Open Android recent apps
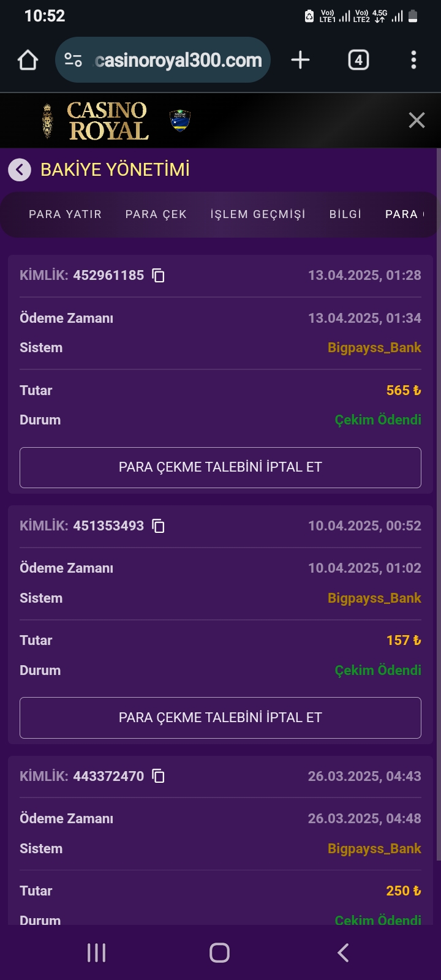 (97, 952)
